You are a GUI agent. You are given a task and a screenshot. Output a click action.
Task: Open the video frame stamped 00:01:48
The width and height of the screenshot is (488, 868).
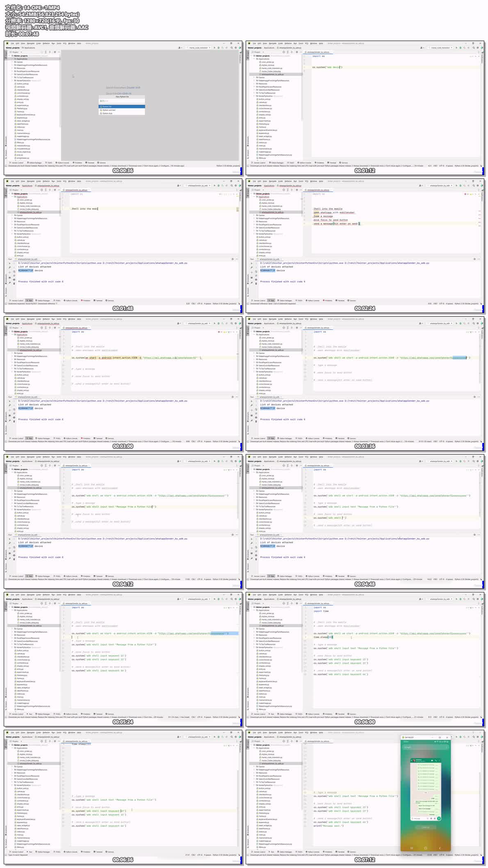pos(123,246)
